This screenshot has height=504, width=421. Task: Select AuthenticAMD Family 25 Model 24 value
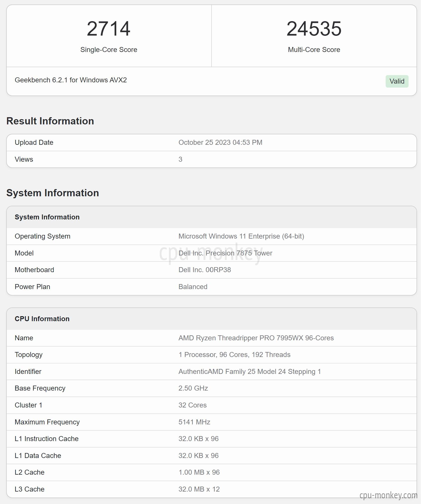click(250, 372)
